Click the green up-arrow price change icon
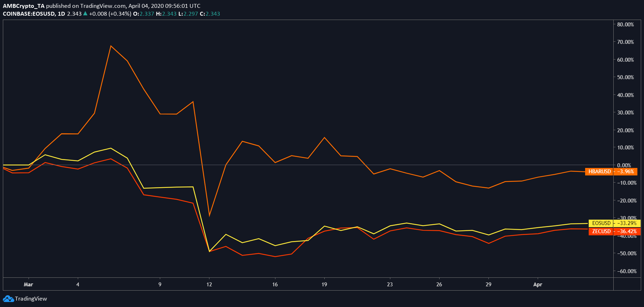Viewport: 644px width, 307px height. [x=85, y=14]
